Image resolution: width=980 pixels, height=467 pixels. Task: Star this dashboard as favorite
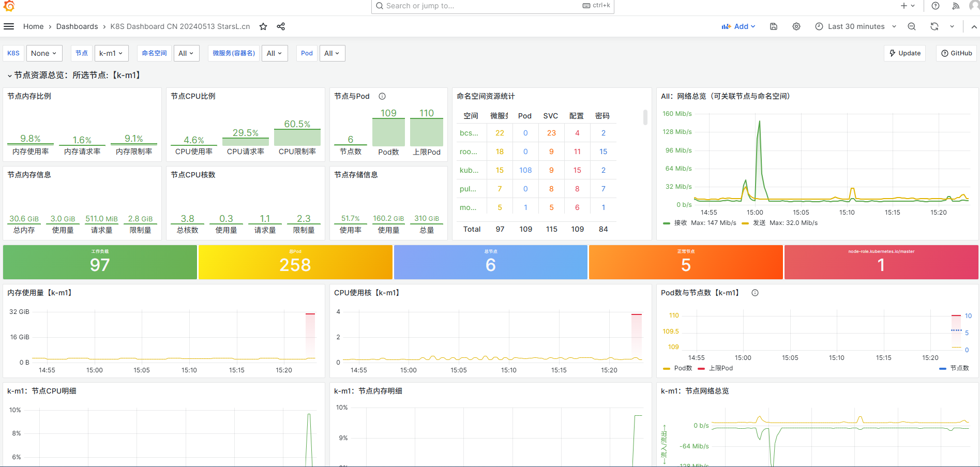(x=263, y=26)
